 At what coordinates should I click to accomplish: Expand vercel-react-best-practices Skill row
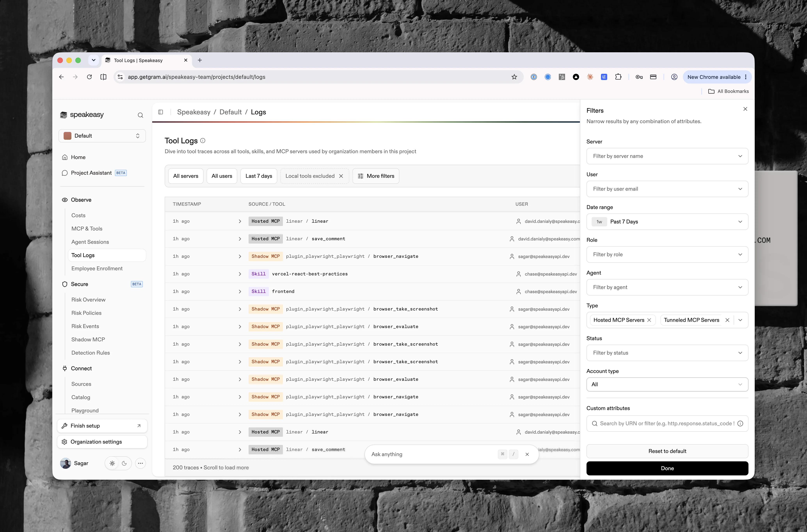(240, 274)
